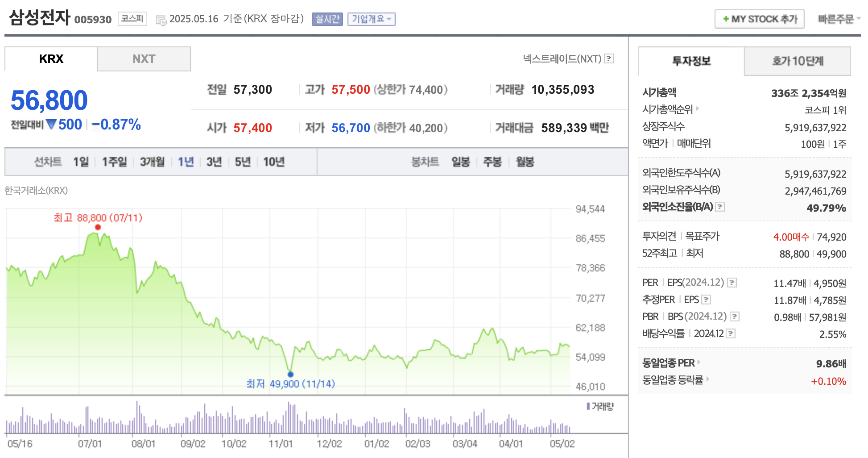Open the help icon beside PBR BPS(2024.12)
868x458 pixels.
[735, 316]
